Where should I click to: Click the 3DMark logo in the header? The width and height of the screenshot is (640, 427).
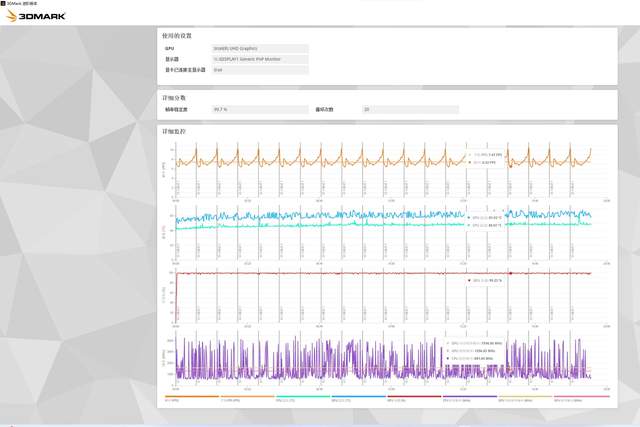pyautogui.click(x=36, y=16)
